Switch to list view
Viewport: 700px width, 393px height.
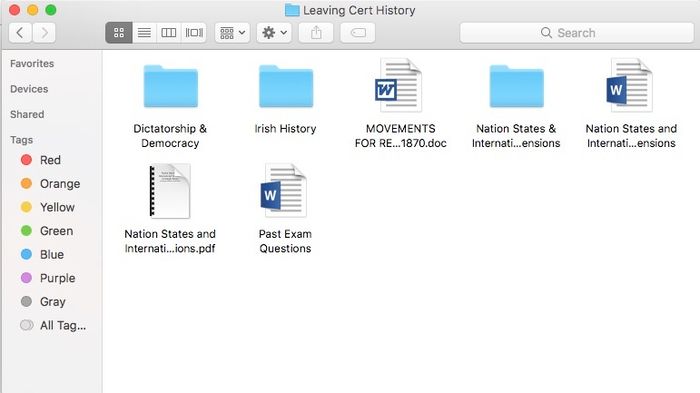(144, 33)
